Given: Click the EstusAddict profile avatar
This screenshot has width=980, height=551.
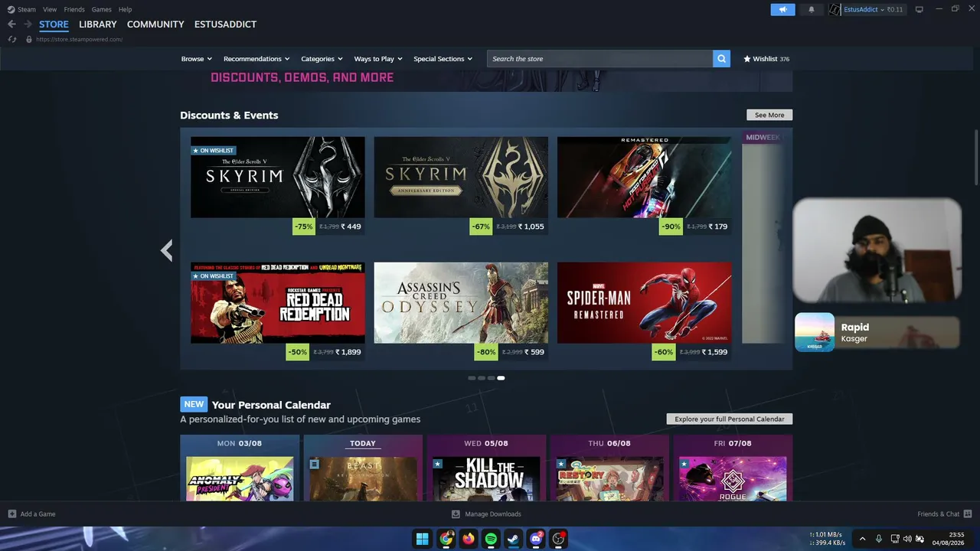Looking at the screenshot, I should (835, 9).
